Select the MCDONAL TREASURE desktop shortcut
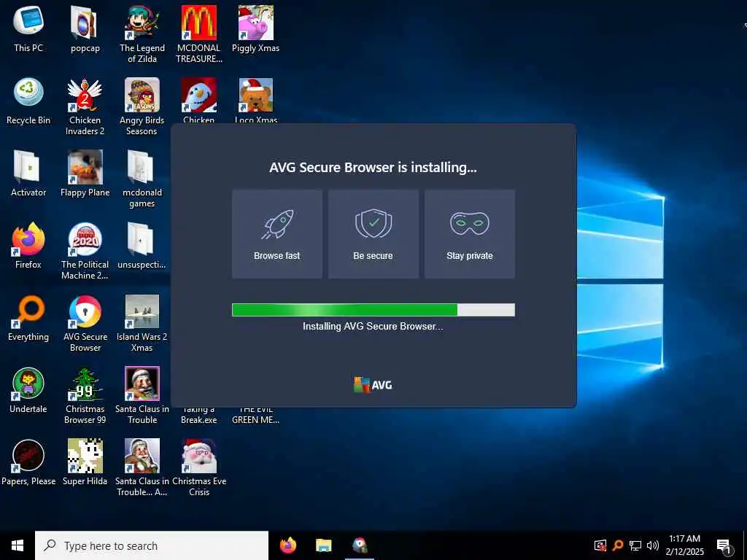Viewport: 747px width, 560px height. pyautogui.click(x=199, y=34)
